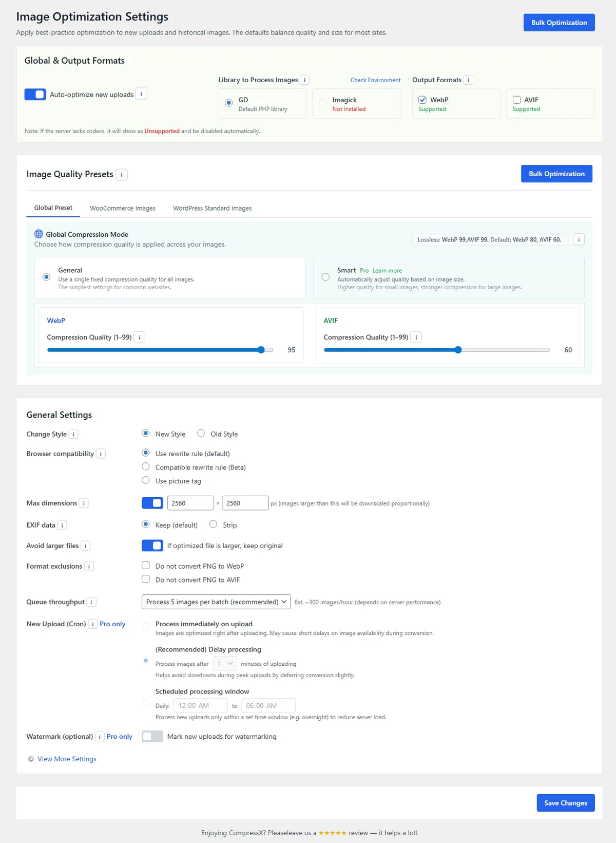Click Save Changes button
Viewport: 616px width, 843px height.
[x=566, y=803]
